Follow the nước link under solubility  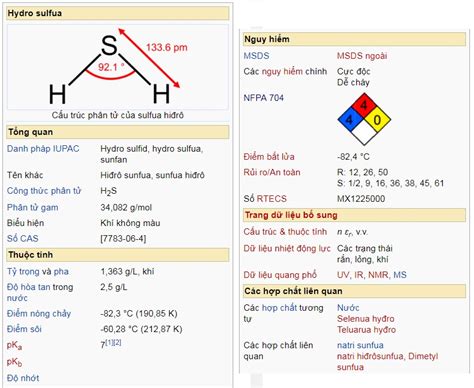point(17,298)
